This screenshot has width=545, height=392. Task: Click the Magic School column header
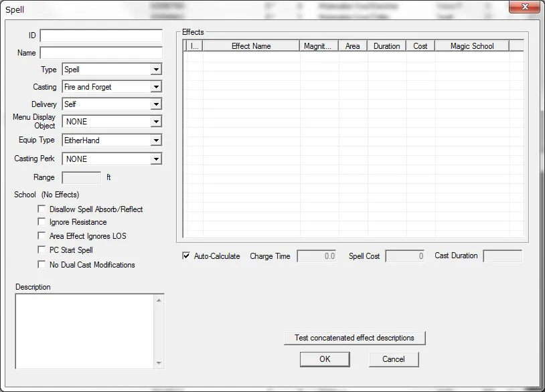pyautogui.click(x=471, y=46)
